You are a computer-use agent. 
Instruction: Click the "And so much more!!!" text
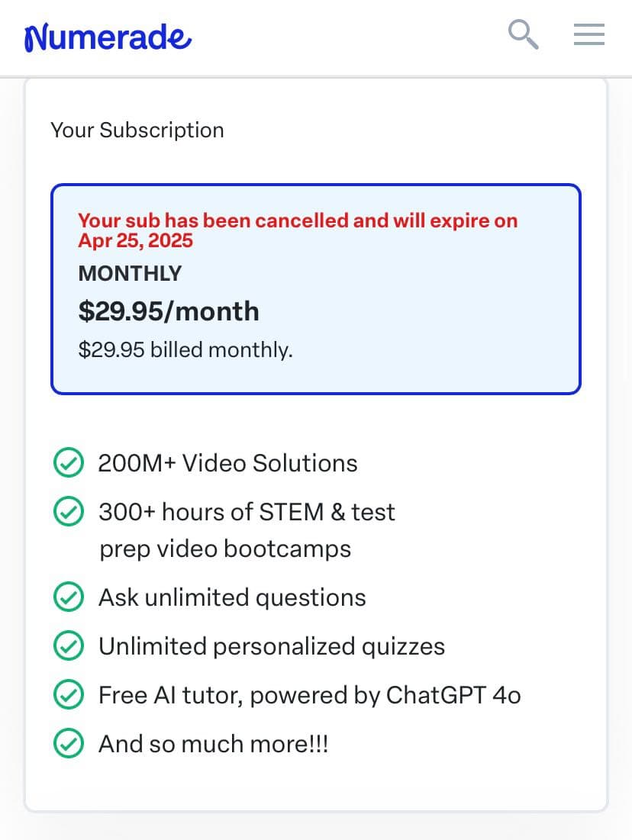[213, 744]
